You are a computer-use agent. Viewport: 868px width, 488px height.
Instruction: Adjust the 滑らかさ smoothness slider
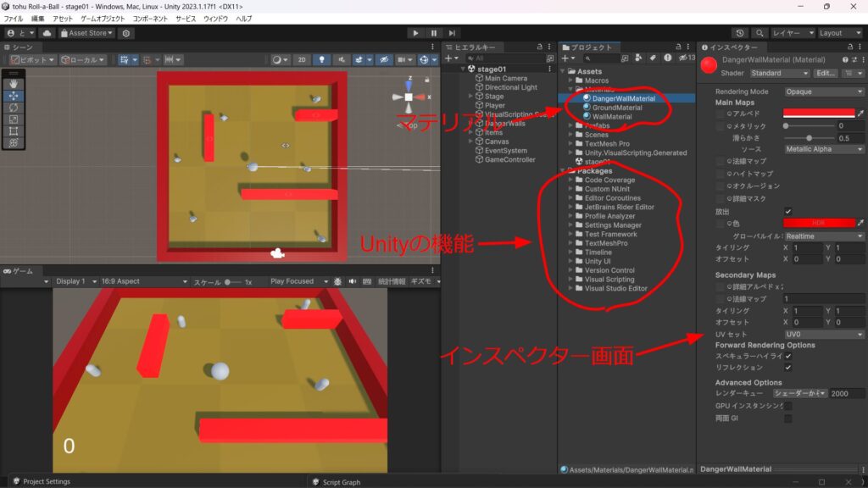pyautogui.click(x=809, y=138)
